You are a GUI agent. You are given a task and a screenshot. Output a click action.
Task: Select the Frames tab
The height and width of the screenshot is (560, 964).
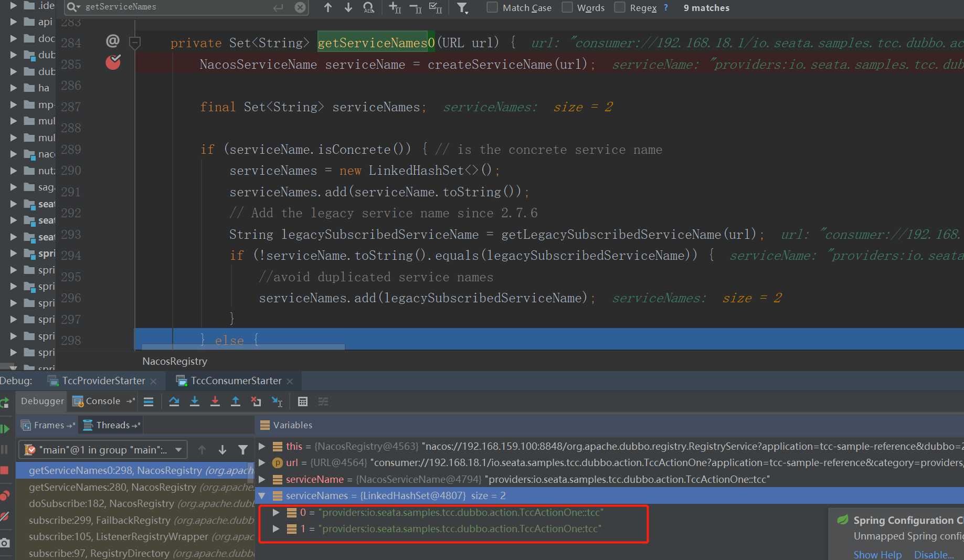click(48, 425)
